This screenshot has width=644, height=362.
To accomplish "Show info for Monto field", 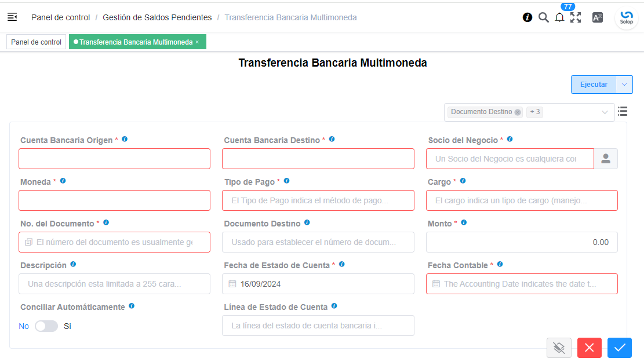I will [464, 222].
